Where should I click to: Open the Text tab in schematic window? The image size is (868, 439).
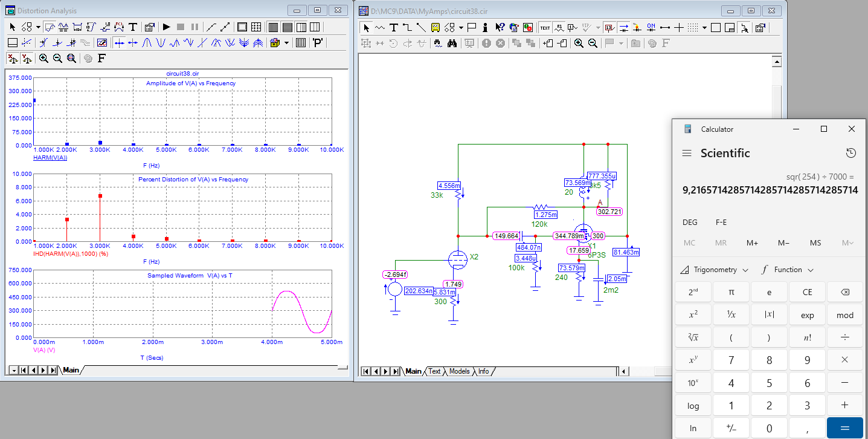pyautogui.click(x=434, y=371)
